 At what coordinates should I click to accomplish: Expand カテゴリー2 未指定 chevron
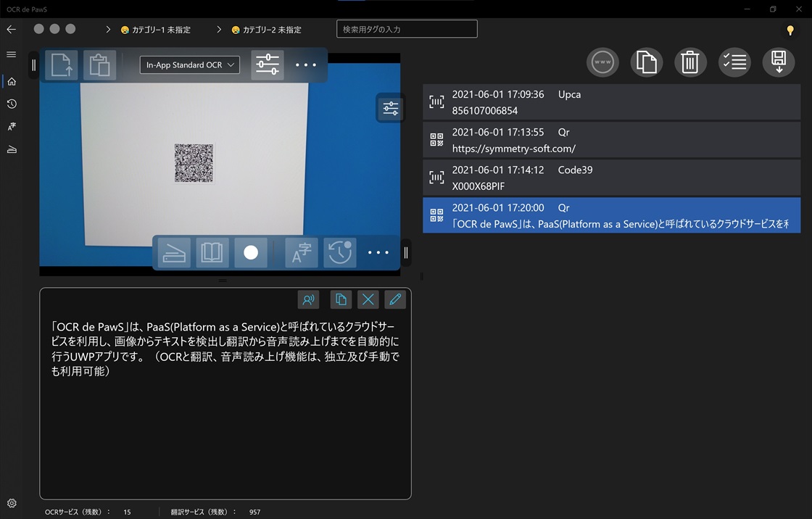pyautogui.click(x=219, y=30)
